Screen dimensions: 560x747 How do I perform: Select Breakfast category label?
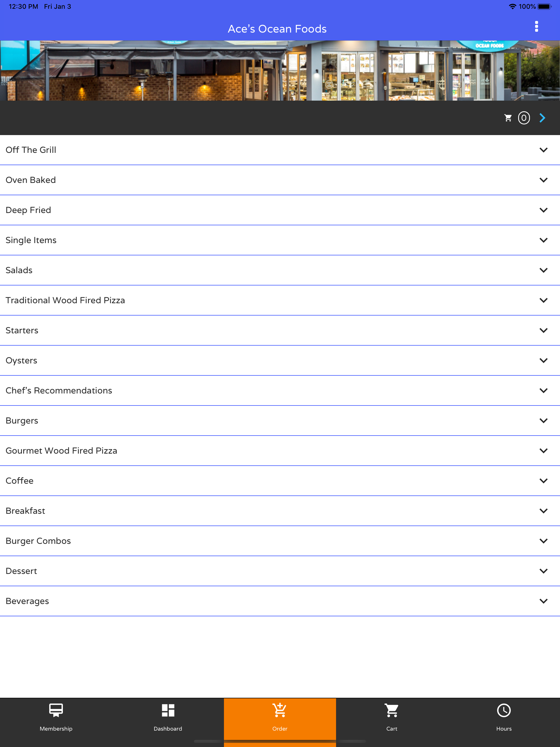tap(25, 510)
